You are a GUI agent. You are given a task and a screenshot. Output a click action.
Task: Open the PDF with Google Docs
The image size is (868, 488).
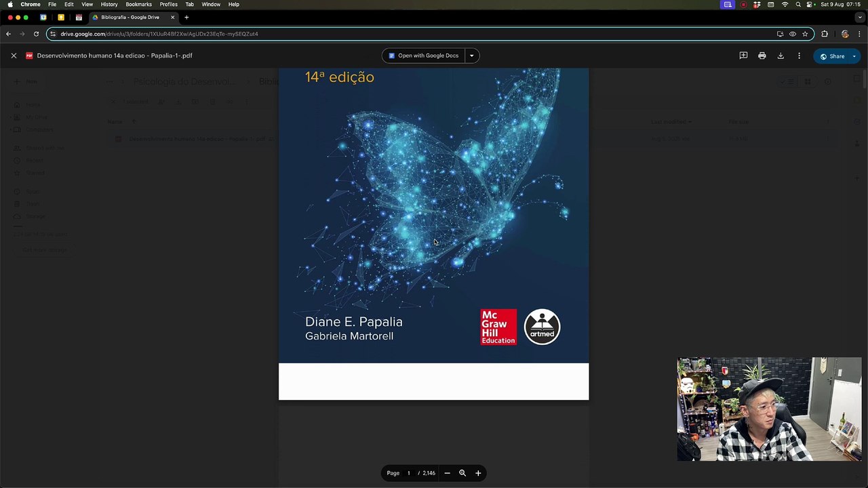(x=423, y=56)
